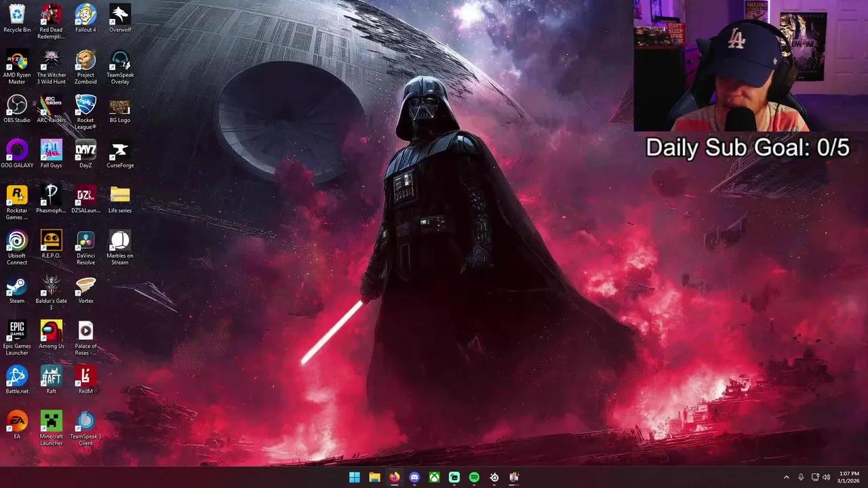Open the Recycle Bin desktop icon
The width and height of the screenshot is (868, 488).
click(17, 19)
